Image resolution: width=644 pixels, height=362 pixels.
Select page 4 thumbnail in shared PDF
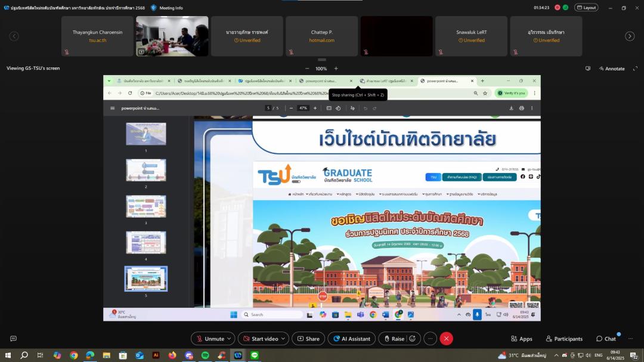click(x=146, y=243)
